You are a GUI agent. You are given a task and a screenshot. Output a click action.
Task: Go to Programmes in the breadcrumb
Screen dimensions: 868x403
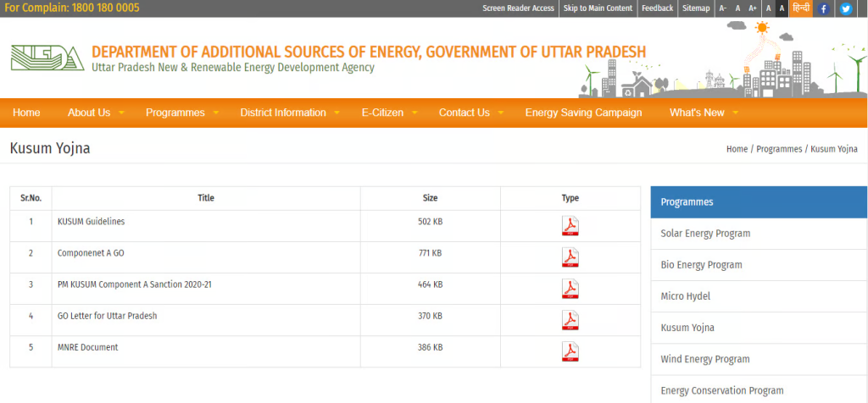[779, 149]
